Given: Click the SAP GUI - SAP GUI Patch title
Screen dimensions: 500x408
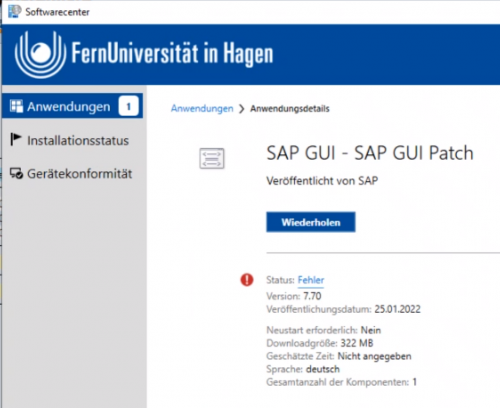Looking at the screenshot, I should (x=370, y=153).
